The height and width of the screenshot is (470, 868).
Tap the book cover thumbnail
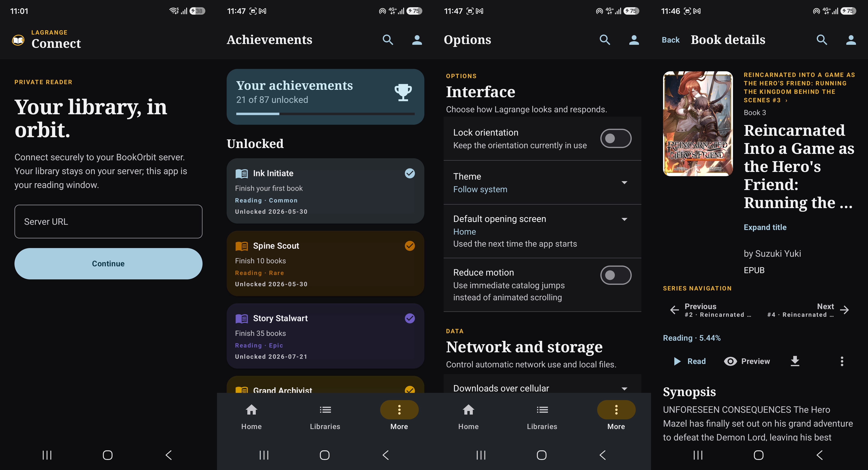(698, 124)
